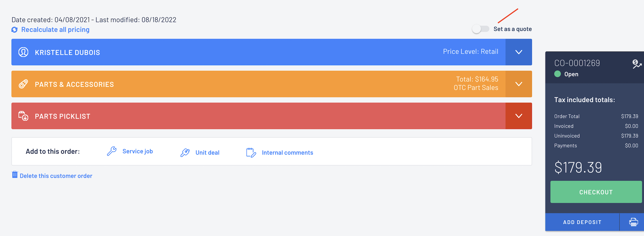Click the Recalculate all pricing link

pyautogui.click(x=55, y=30)
